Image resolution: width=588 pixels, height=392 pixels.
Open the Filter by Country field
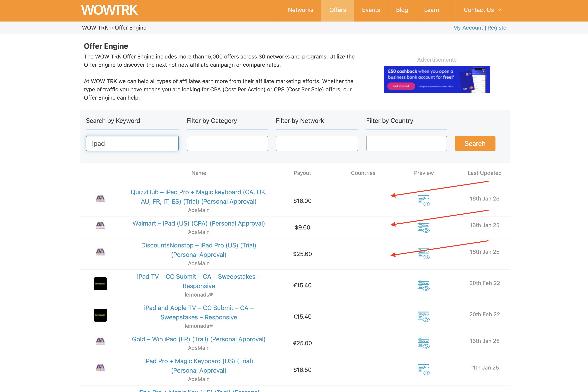406,144
